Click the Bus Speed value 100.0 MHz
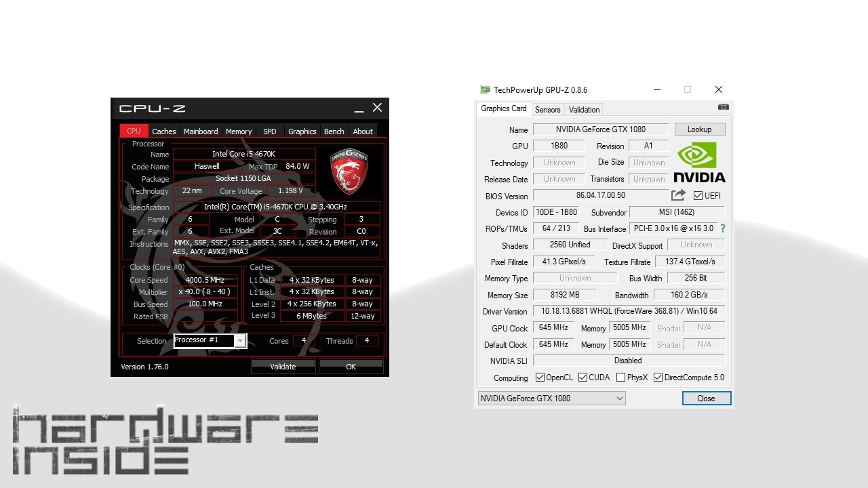The image size is (868, 488). coord(205,304)
